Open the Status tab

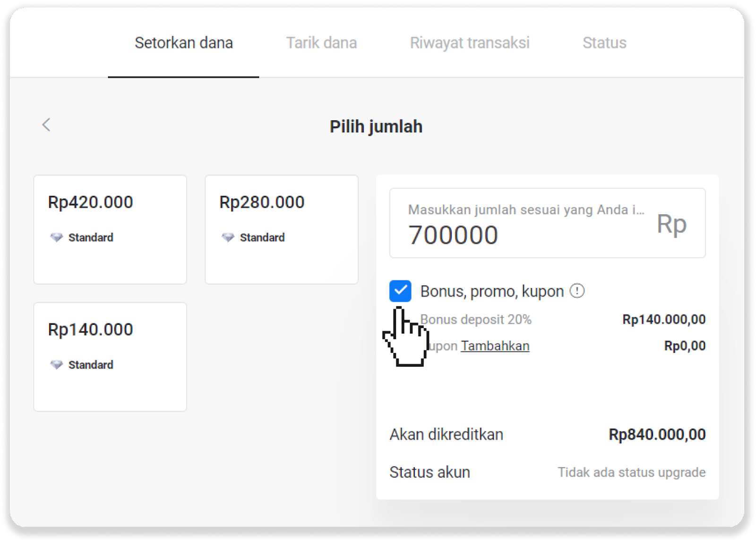click(604, 43)
